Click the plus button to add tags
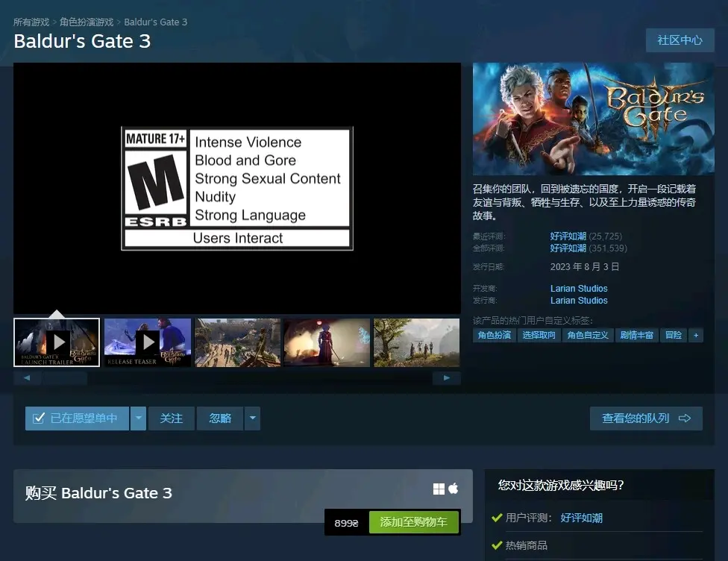This screenshot has width=728, height=561. tap(695, 335)
